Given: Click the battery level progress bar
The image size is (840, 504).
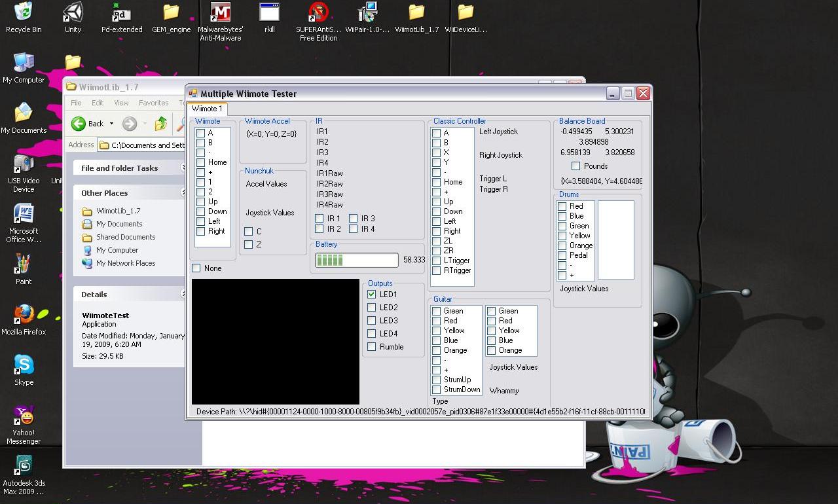Looking at the screenshot, I should [x=356, y=260].
